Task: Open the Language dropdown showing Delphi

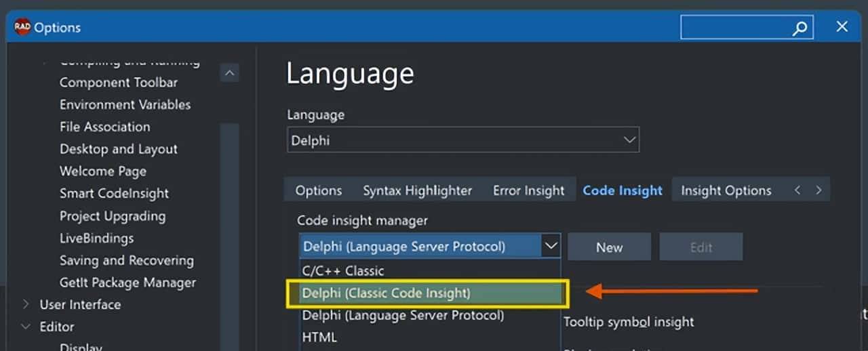Action: click(462, 140)
